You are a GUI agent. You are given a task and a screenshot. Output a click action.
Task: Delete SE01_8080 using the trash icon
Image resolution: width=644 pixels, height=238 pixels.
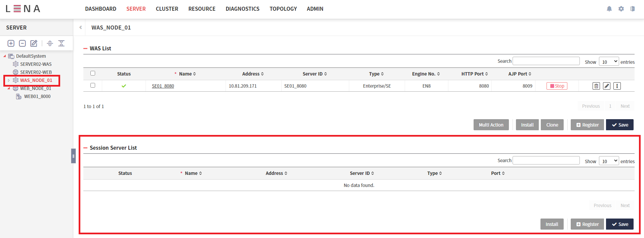click(x=596, y=86)
